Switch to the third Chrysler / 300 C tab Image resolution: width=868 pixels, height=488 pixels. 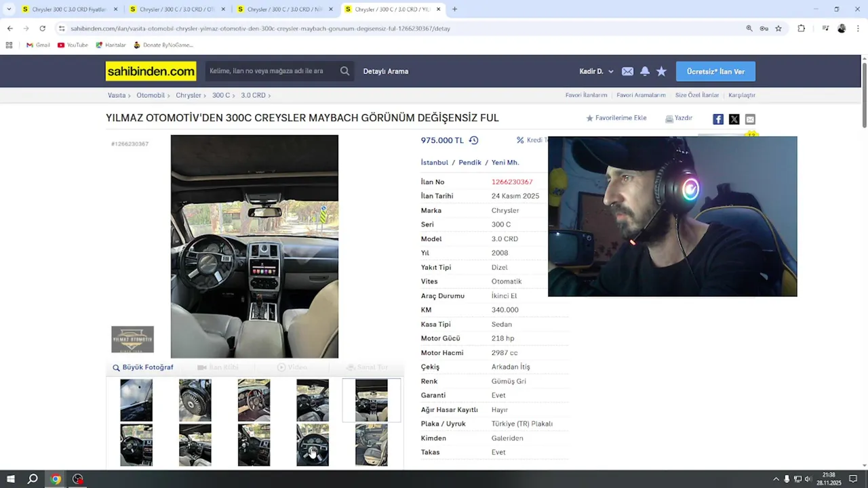(x=285, y=9)
